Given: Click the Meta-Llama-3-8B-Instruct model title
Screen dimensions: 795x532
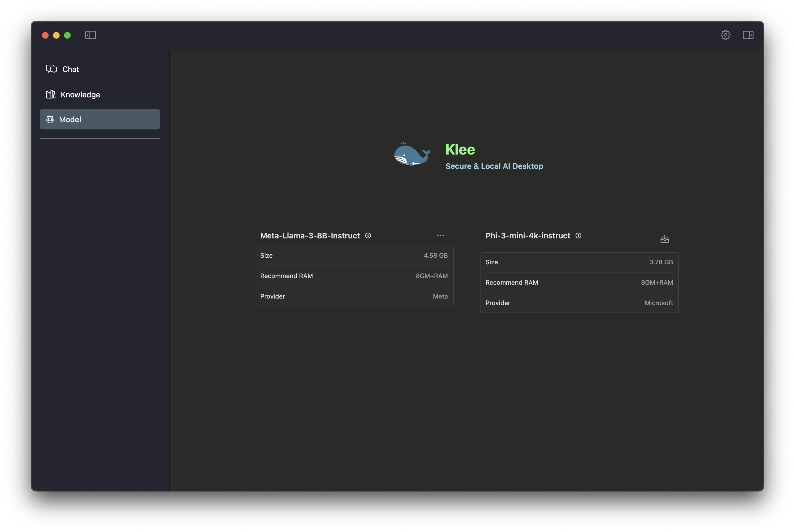Looking at the screenshot, I should [x=310, y=236].
